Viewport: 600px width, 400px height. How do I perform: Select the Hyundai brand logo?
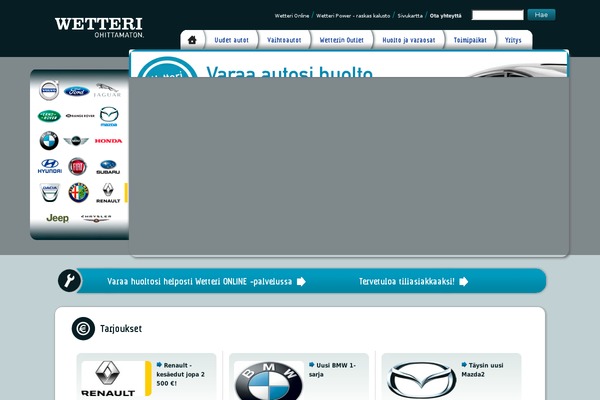50,166
